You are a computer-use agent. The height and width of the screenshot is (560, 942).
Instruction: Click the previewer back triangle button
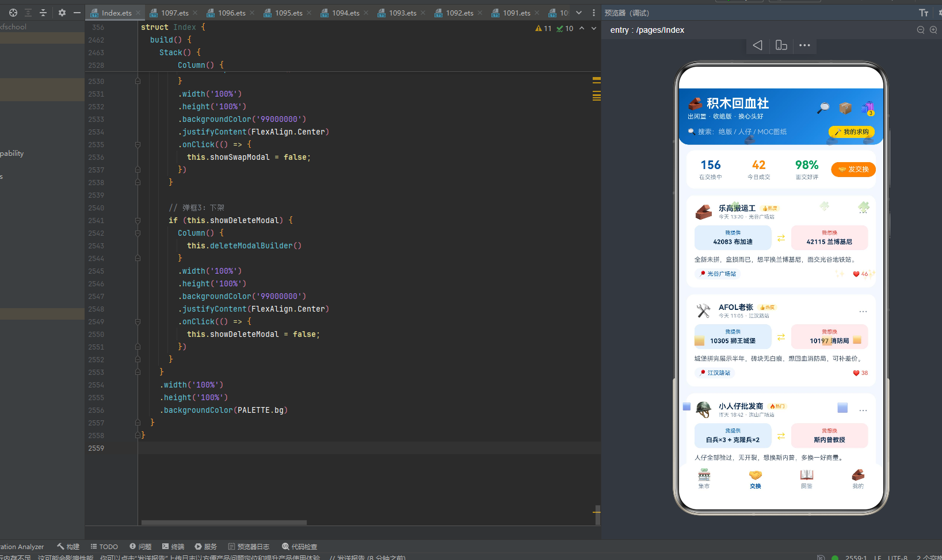(x=758, y=45)
